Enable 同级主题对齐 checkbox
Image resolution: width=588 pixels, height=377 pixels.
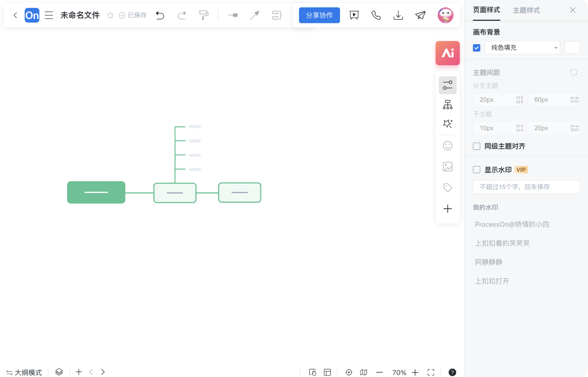tap(477, 146)
